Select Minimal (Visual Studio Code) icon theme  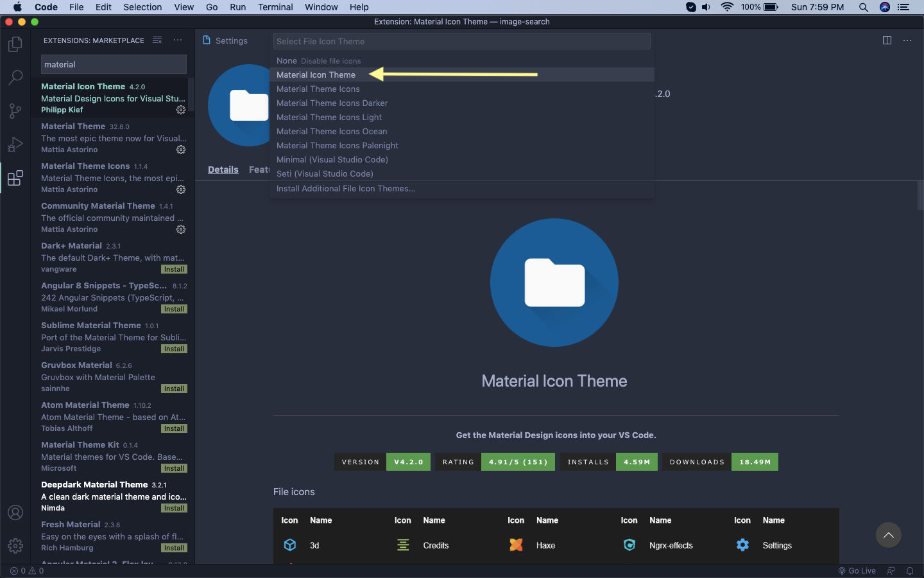click(462, 159)
